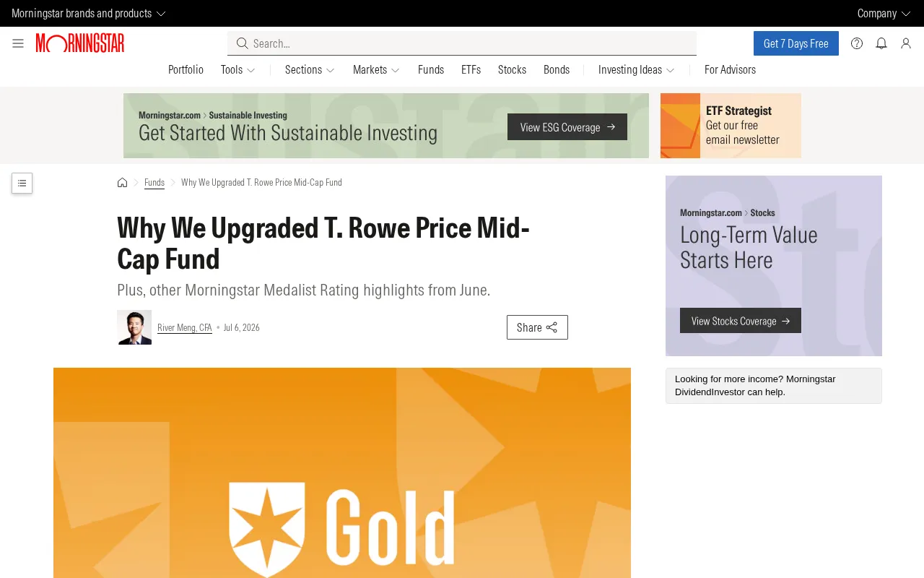
Task: Go to Funds in the nav bar
Action: click(x=431, y=69)
